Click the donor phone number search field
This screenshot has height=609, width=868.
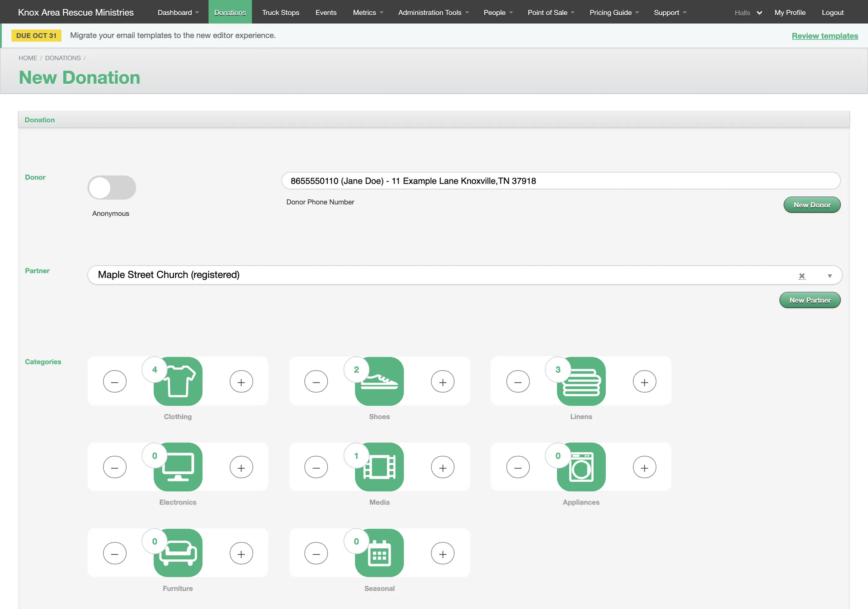coord(561,181)
